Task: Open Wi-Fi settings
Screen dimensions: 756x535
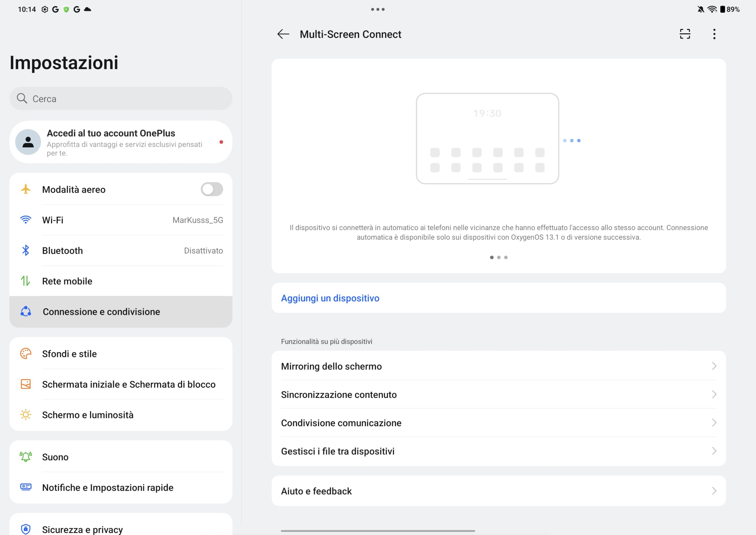Action: click(x=121, y=220)
